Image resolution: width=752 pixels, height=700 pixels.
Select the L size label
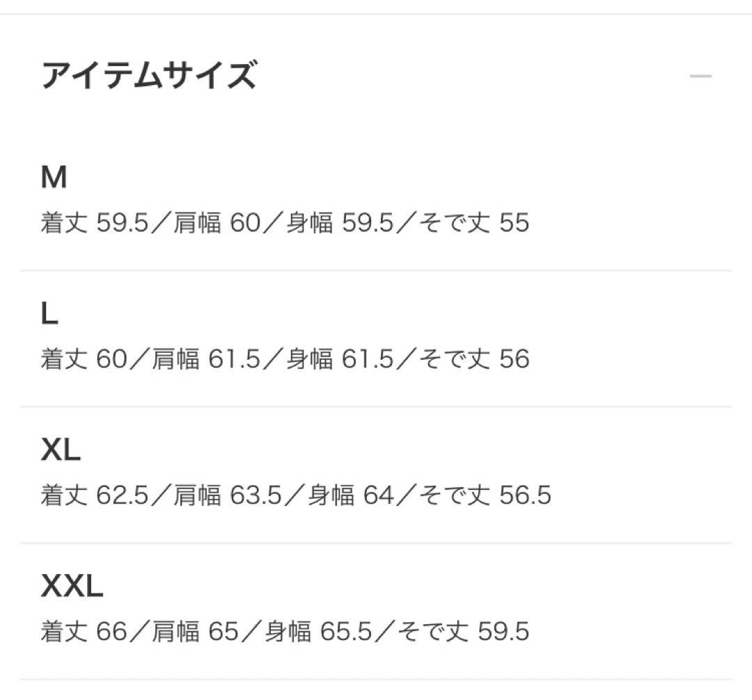pyautogui.click(x=49, y=315)
